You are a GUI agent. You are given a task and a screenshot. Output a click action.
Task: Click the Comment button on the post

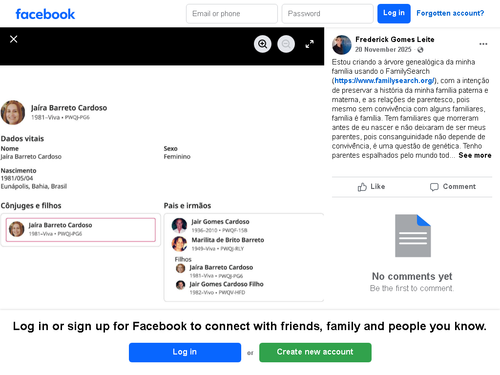pos(453,187)
